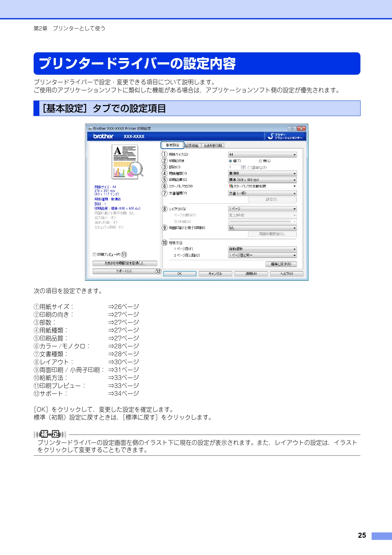Close the 印刷設定 dialog window
392x555 pixels.
tap(301, 128)
